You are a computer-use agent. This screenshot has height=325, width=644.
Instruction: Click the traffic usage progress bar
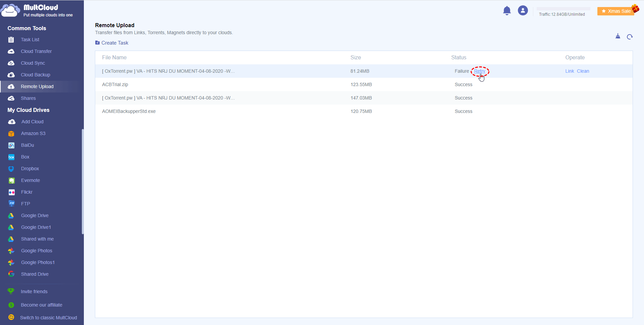(x=563, y=9)
